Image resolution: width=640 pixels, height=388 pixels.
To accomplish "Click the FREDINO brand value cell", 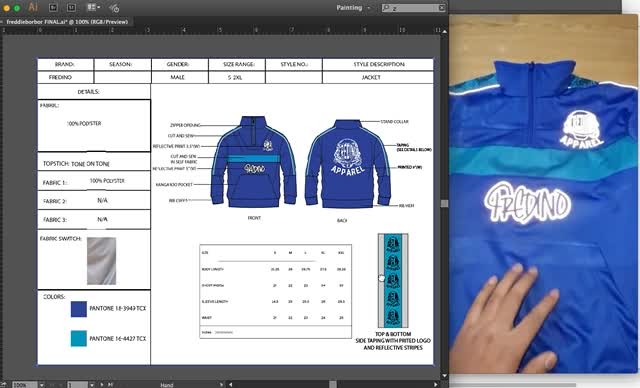I will pyautogui.click(x=65, y=77).
